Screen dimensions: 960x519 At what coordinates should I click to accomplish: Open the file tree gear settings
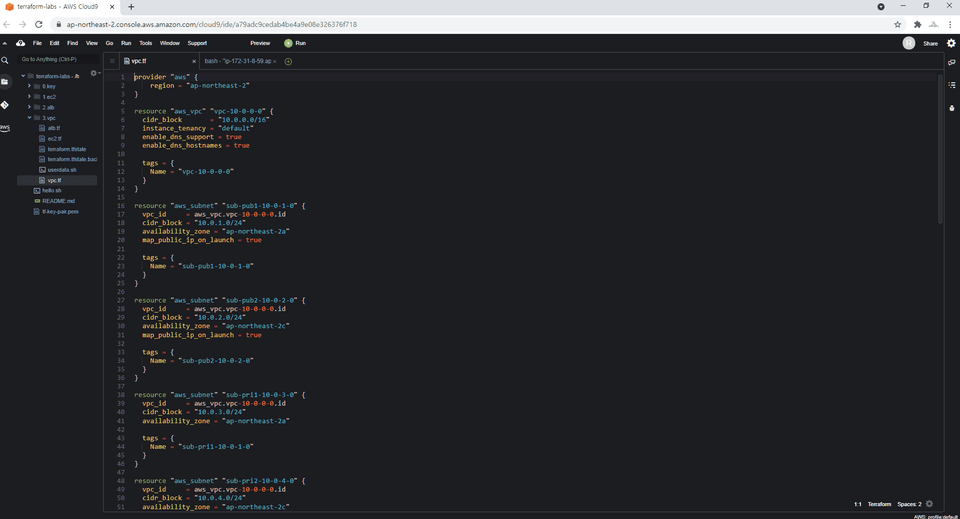click(x=94, y=73)
